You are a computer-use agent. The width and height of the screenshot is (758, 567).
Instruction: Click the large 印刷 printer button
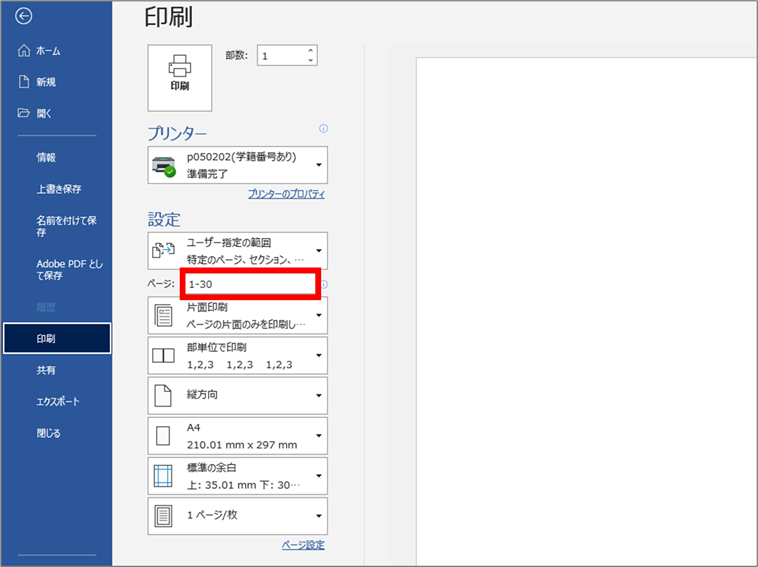pos(179,76)
